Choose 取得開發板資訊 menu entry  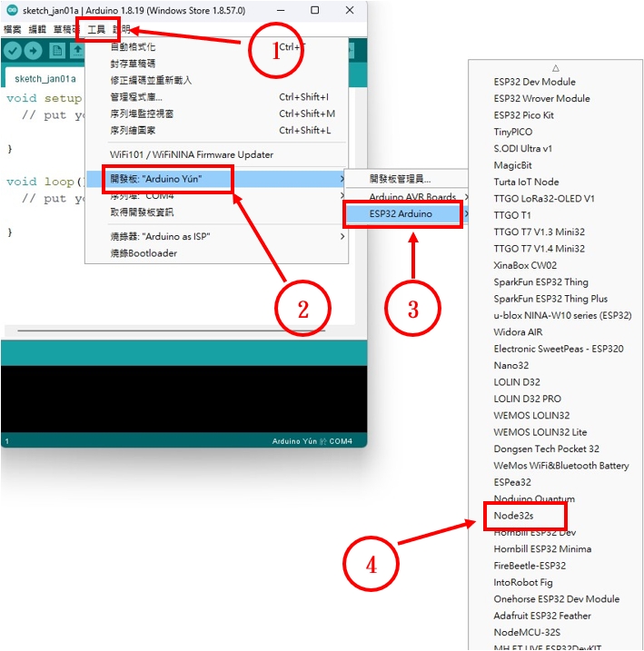[x=216, y=212]
